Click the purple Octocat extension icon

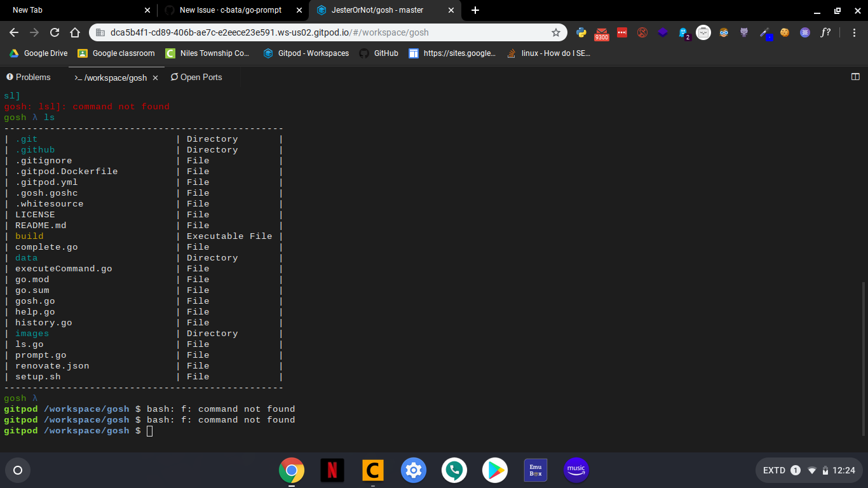744,32
